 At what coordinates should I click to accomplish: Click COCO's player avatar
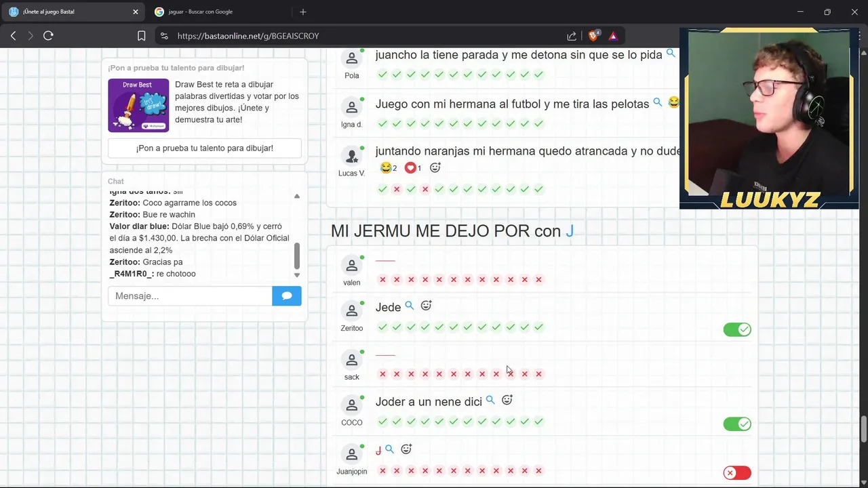coord(351,405)
